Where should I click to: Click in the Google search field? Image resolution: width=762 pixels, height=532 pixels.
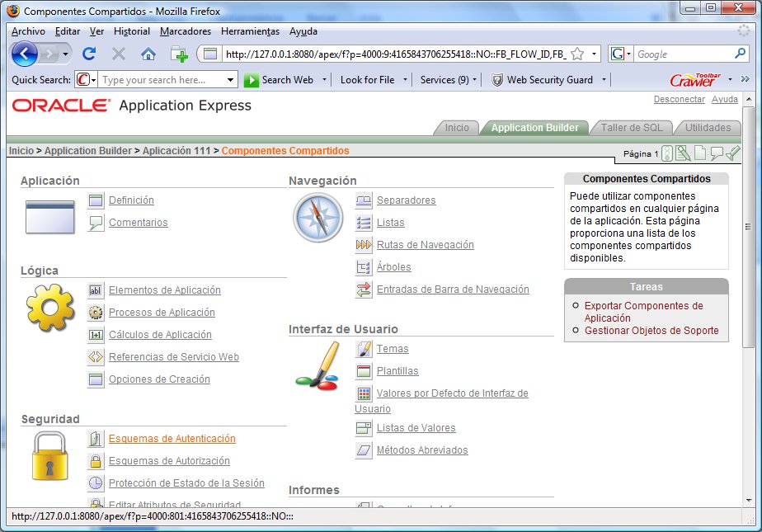(684, 54)
